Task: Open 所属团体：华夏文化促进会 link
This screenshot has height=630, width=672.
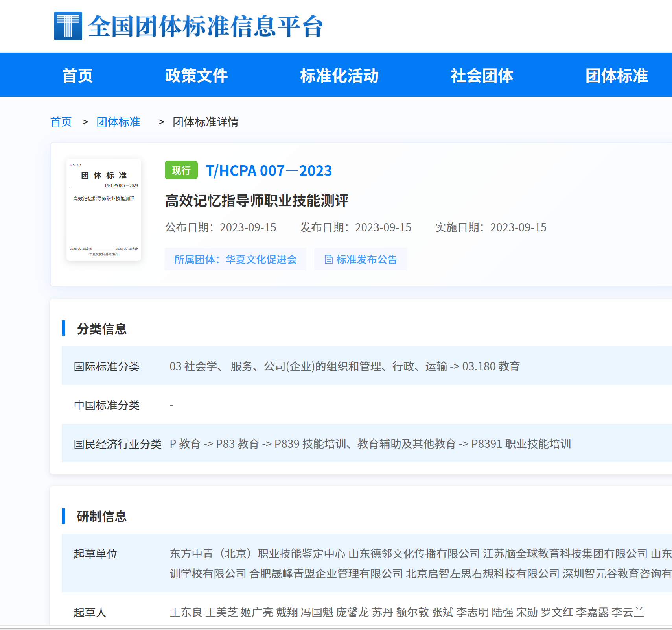Action: coord(235,259)
